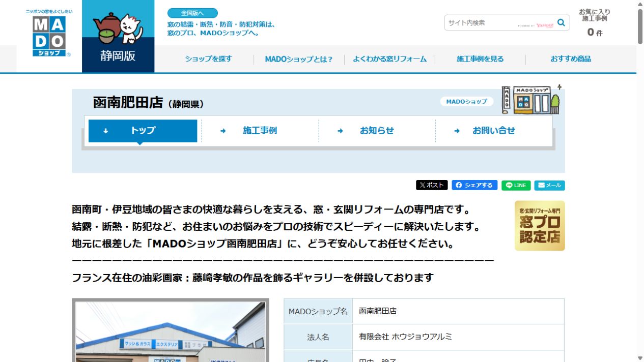Screen dimensions: 644x362
Task: Open お気に入り施工事例 counter
Action: click(x=595, y=23)
